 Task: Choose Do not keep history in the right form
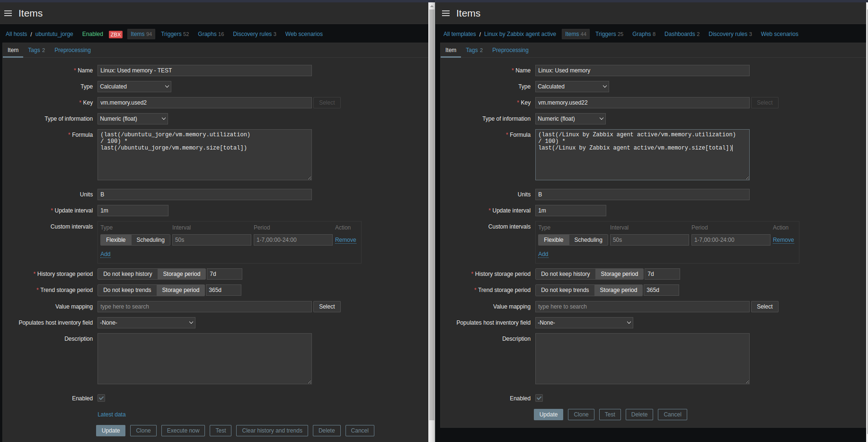(x=565, y=274)
